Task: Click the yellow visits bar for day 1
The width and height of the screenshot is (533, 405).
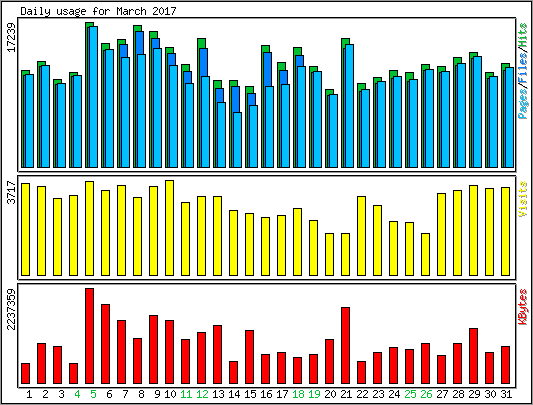Action: 25,230
